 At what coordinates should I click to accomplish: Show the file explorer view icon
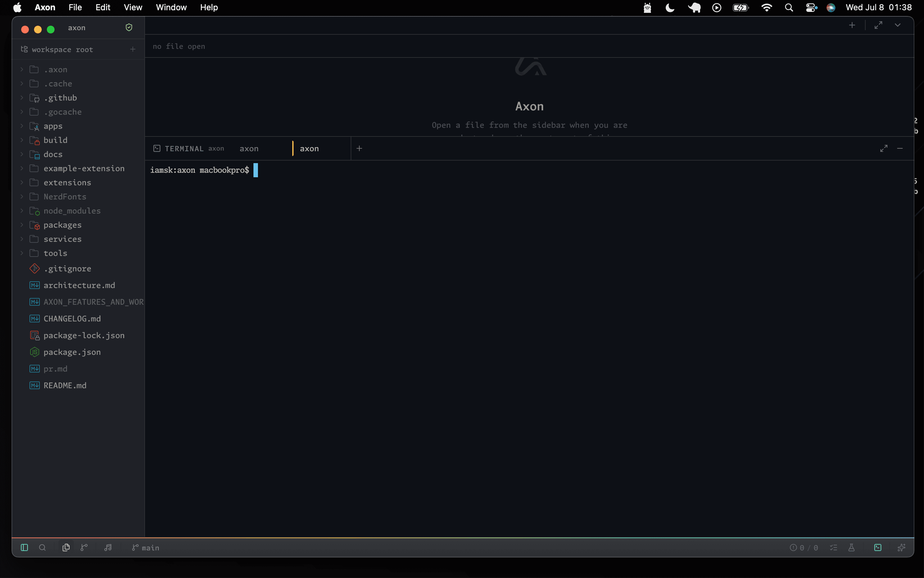[x=66, y=547]
